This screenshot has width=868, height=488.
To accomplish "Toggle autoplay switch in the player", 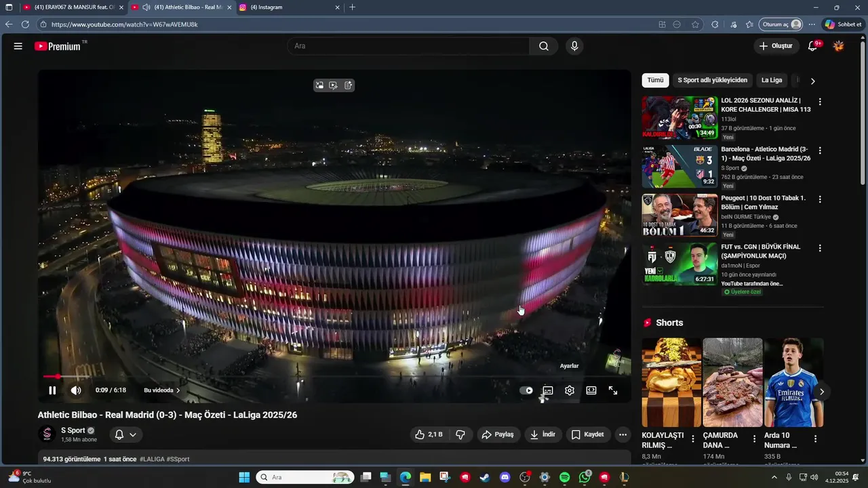I will (526, 390).
